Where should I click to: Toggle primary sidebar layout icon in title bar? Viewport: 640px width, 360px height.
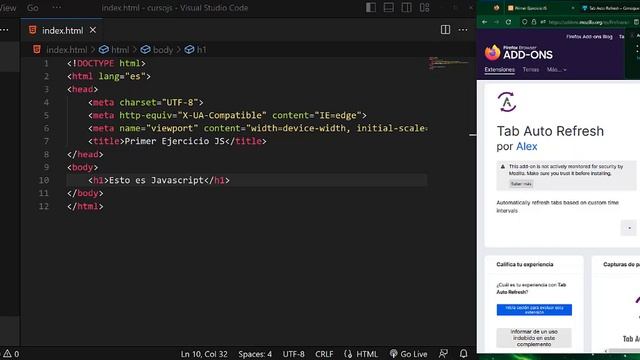click(371, 8)
